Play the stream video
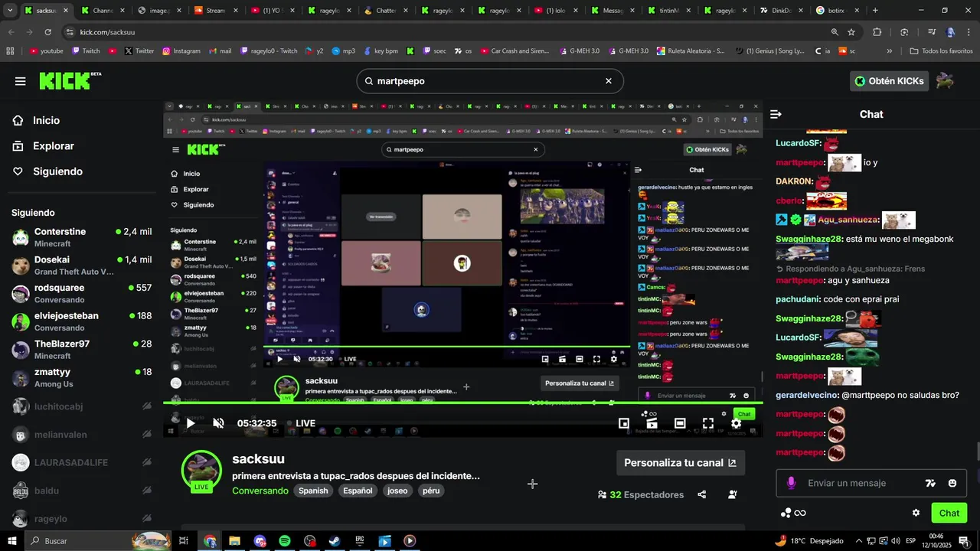 [x=191, y=423]
